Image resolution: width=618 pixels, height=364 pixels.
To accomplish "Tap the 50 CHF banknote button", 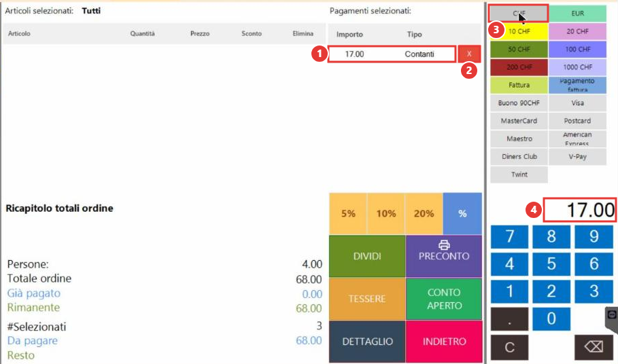I will point(519,49).
